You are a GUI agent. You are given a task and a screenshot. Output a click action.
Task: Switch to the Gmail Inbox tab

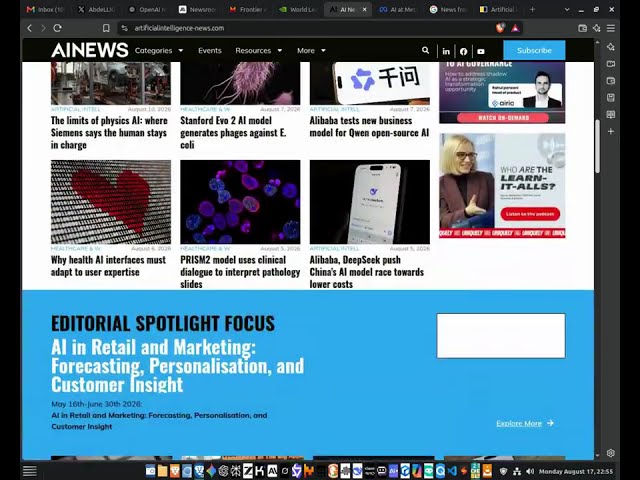46,9
